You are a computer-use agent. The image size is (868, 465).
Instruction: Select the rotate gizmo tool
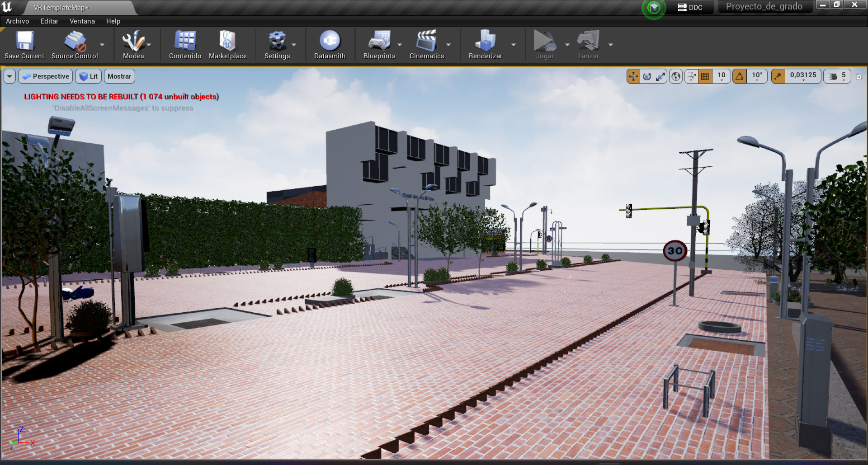647,76
